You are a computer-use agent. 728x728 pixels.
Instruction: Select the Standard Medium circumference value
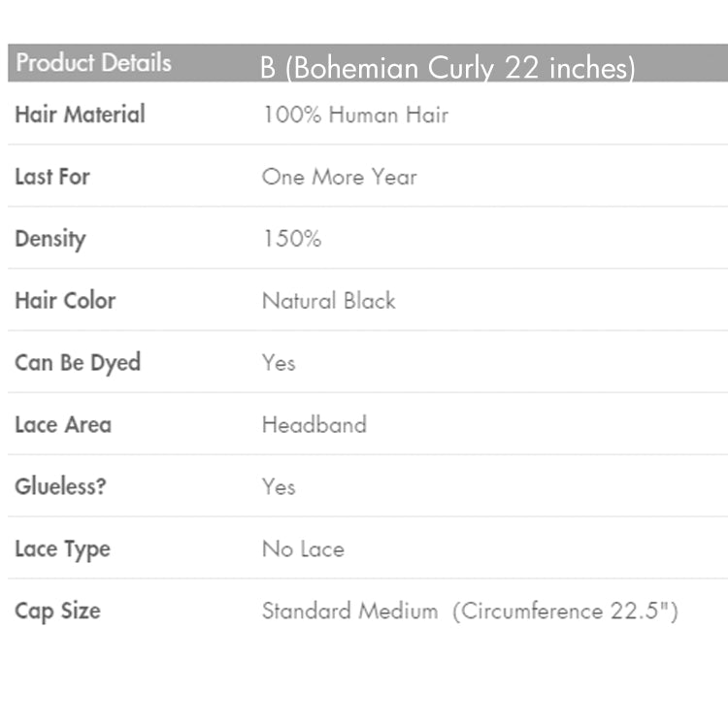(x=470, y=612)
